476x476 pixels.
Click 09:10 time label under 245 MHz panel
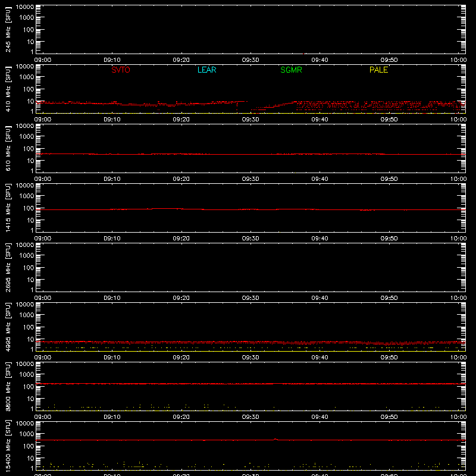(x=112, y=60)
